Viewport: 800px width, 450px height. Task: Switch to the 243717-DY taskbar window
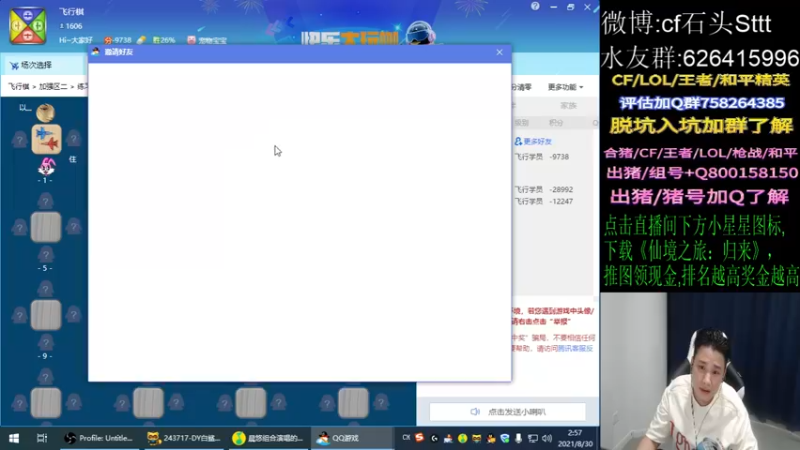tap(184, 438)
